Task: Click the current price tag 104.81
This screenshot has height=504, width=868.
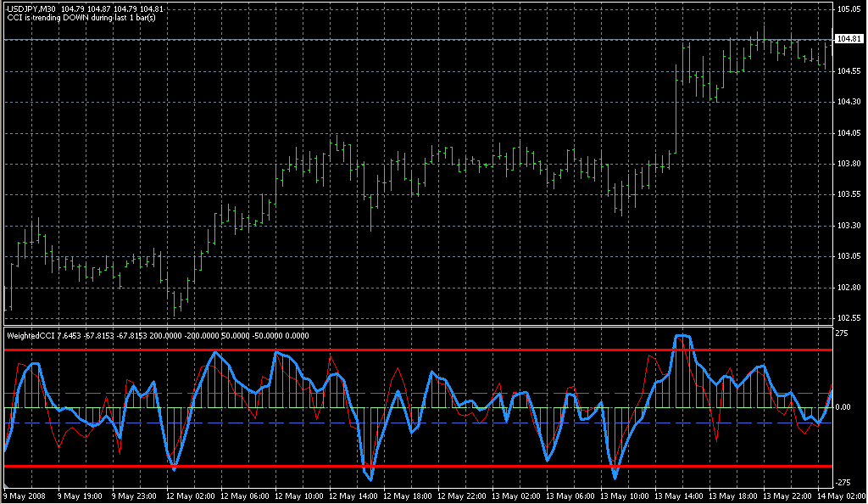Action: (849, 40)
